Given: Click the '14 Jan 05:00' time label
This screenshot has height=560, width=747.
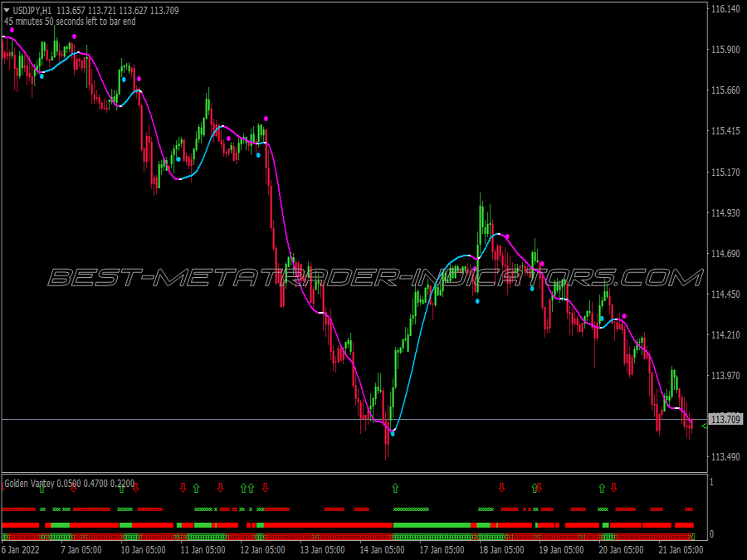Looking at the screenshot, I should 382,550.
